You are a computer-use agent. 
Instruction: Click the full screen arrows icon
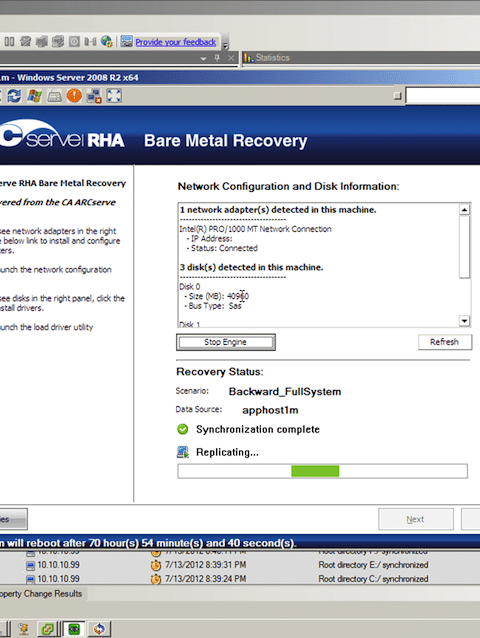coord(114,96)
